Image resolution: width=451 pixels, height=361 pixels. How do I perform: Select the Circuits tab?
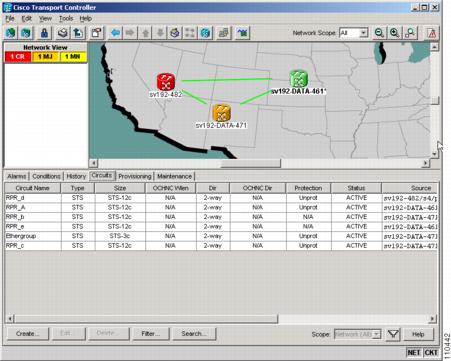click(102, 175)
